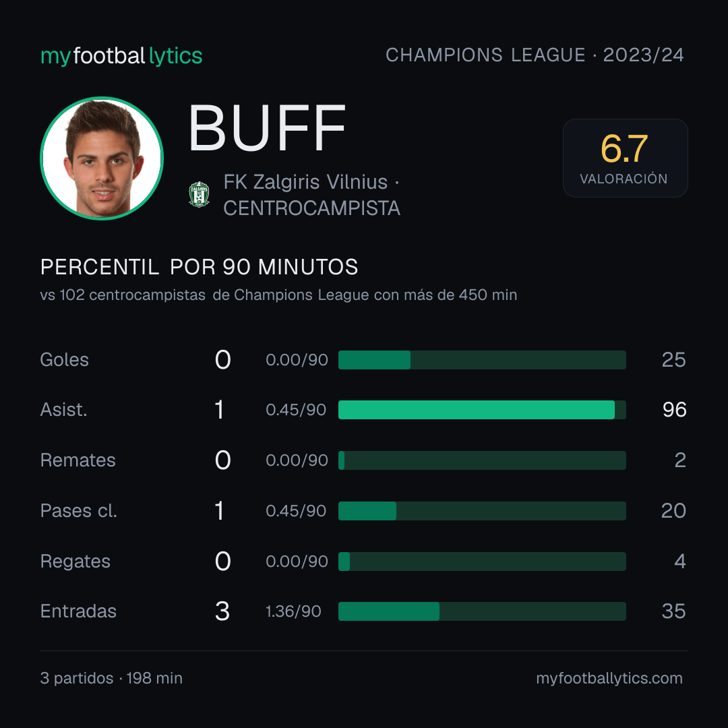
Task: Click the Asist. percentile value 96
Action: click(x=674, y=410)
